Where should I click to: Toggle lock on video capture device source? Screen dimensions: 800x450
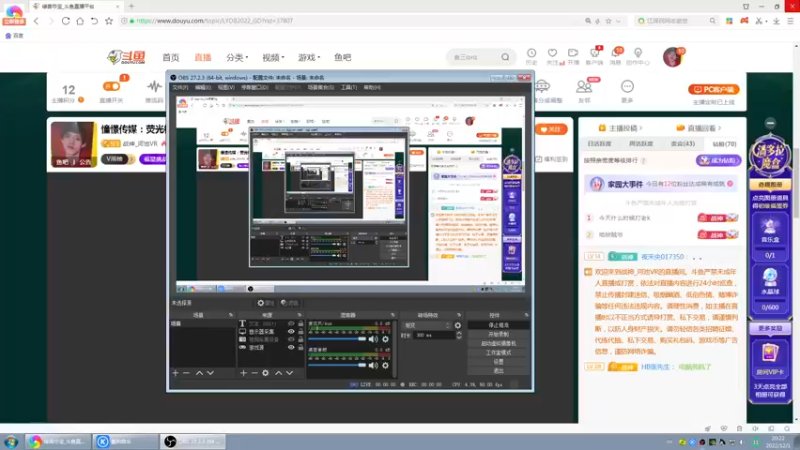coord(301,339)
